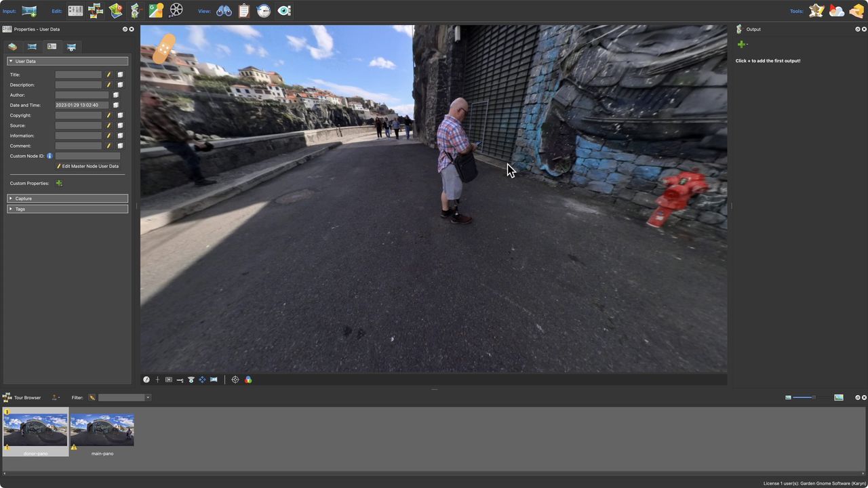Add a new input panorama

click(28, 10)
